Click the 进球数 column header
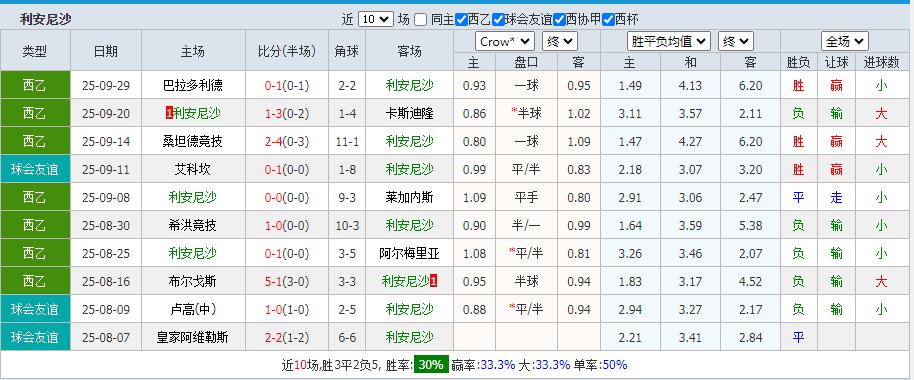This screenshot has height=380, width=914. [881, 62]
